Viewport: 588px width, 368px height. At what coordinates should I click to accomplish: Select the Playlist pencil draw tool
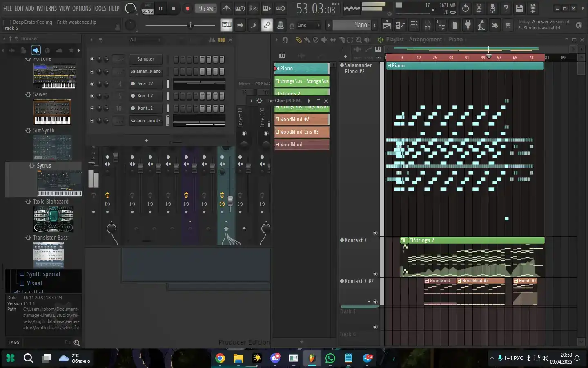pyautogui.click(x=298, y=40)
